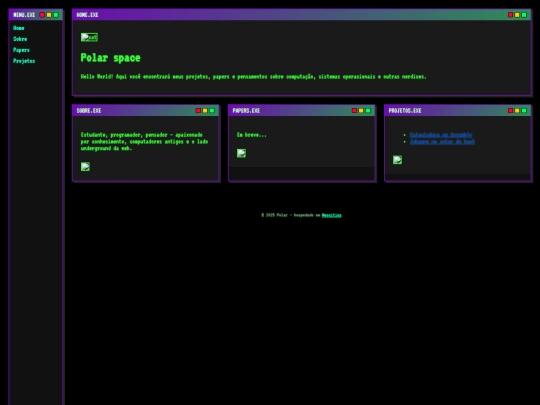This screenshot has height=405, width=540.
Task: Click the "Em breve..." text in PAPERS.EXE
Action: pyautogui.click(x=252, y=135)
